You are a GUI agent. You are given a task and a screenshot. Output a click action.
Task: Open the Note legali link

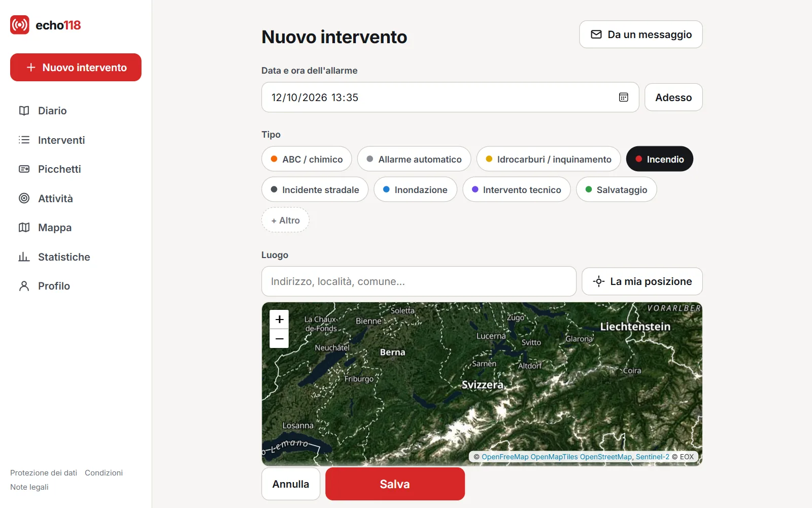(29, 487)
